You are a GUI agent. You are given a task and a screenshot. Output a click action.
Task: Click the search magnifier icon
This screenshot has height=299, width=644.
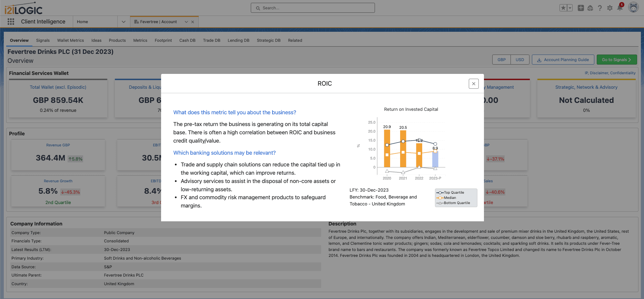[x=258, y=8]
